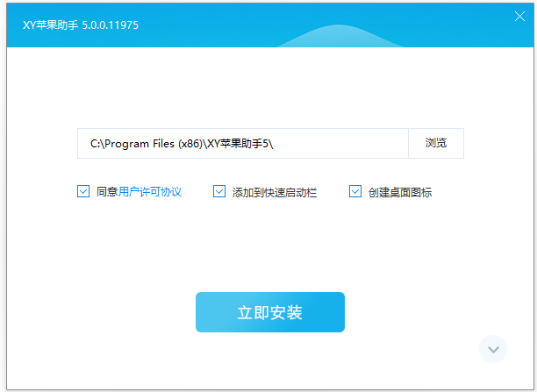This screenshot has height=392, width=537.
Task: Click the C: drive letter in path
Action: click(95, 143)
